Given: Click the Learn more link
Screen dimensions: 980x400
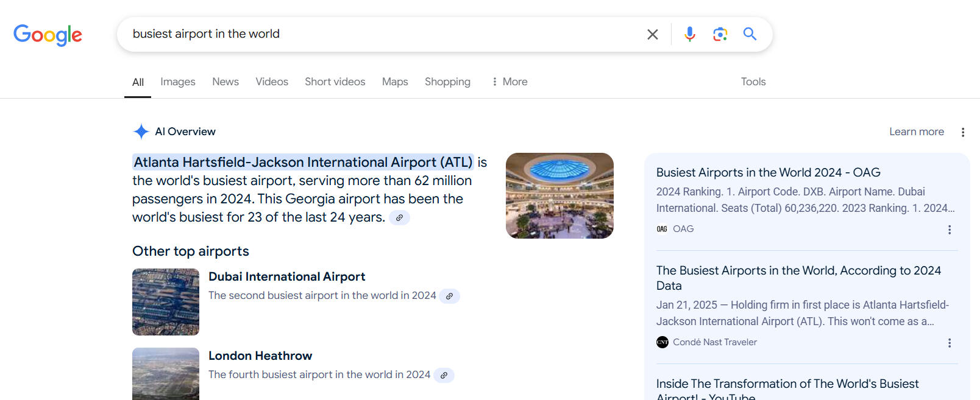Looking at the screenshot, I should (x=917, y=132).
